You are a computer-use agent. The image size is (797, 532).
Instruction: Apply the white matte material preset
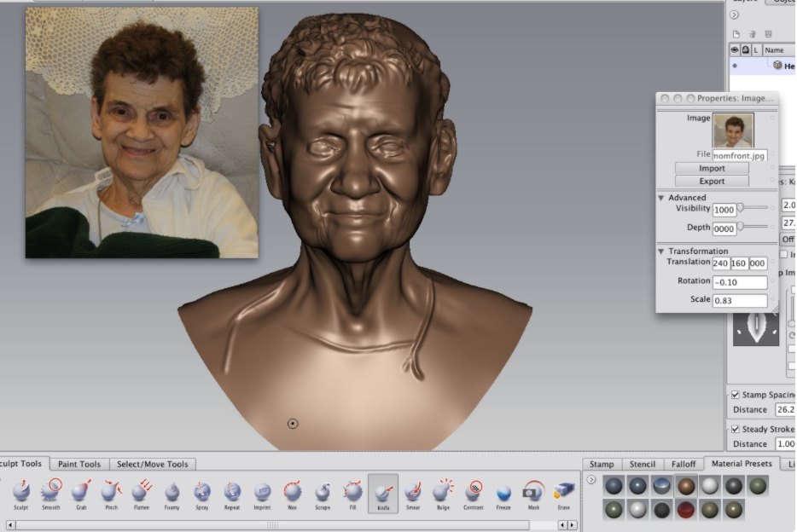pos(710,486)
